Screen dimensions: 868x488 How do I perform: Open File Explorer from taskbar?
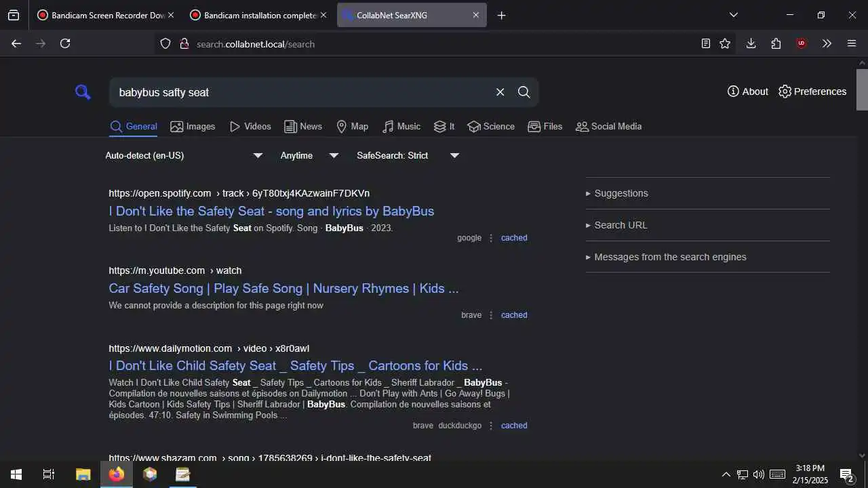pos(83,474)
